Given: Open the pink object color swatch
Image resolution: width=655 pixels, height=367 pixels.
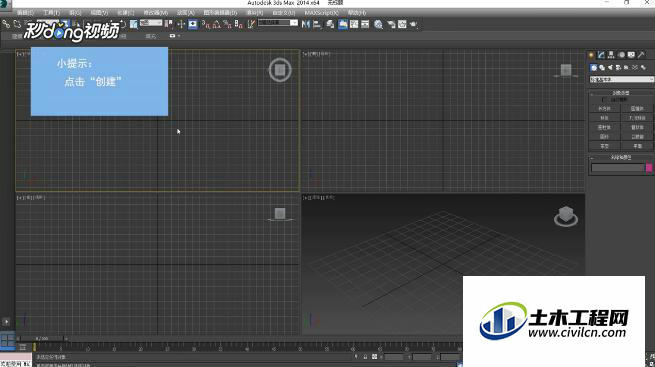Looking at the screenshot, I should coord(649,167).
